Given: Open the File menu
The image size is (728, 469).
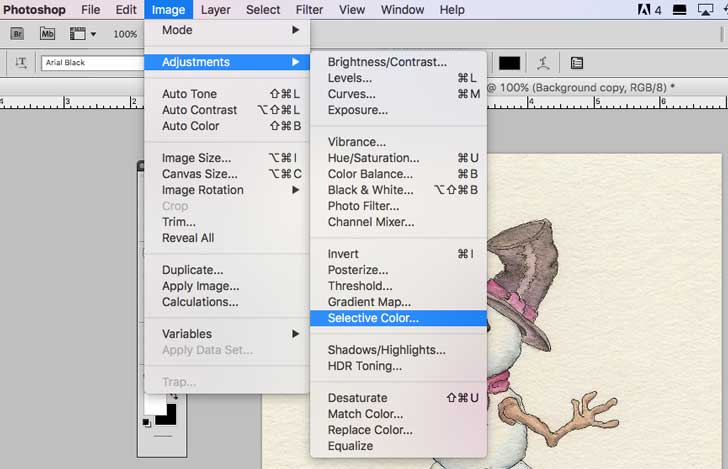Looking at the screenshot, I should (x=91, y=10).
